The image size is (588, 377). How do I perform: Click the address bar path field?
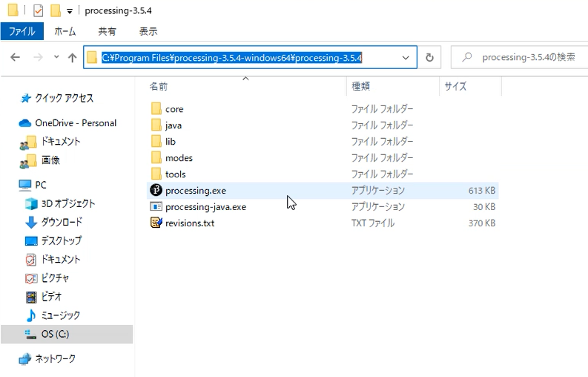tap(250, 57)
